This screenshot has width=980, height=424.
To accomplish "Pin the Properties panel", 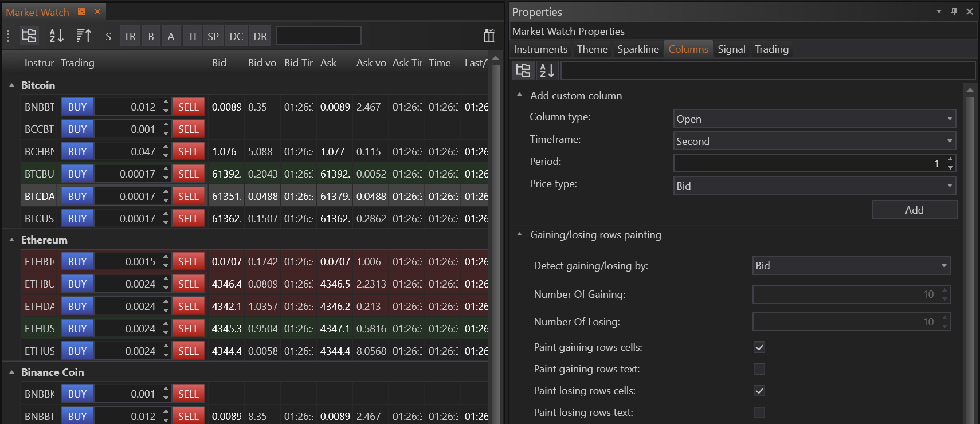I will pos(954,11).
